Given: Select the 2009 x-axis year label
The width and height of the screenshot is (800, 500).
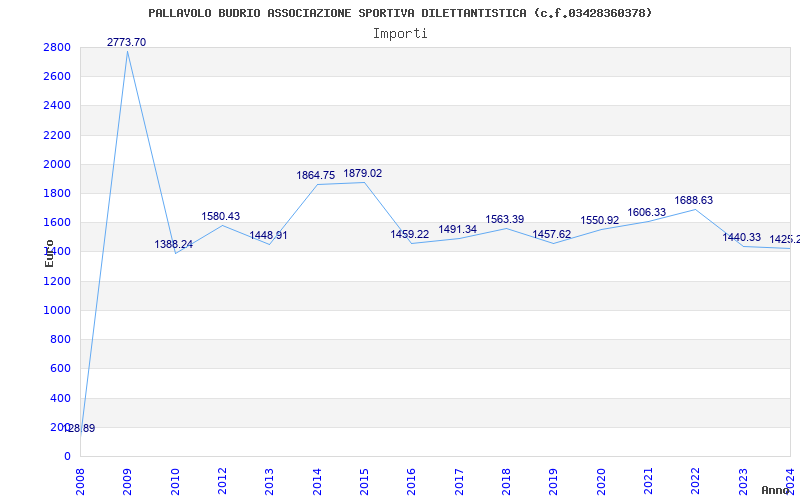Looking at the screenshot, I should pyautogui.click(x=128, y=482).
